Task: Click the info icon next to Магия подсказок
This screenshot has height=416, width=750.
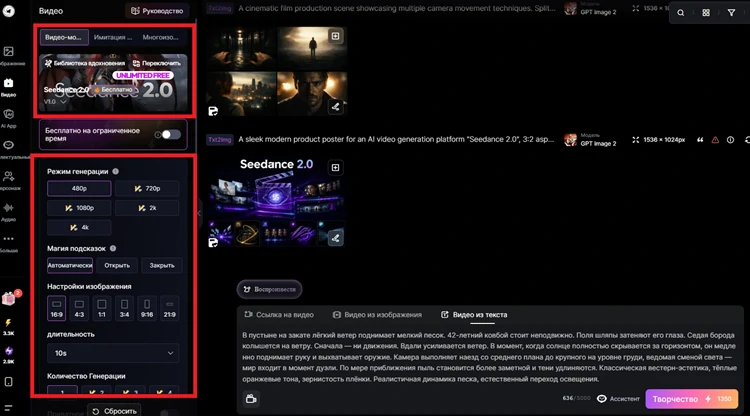Action: 113,248
